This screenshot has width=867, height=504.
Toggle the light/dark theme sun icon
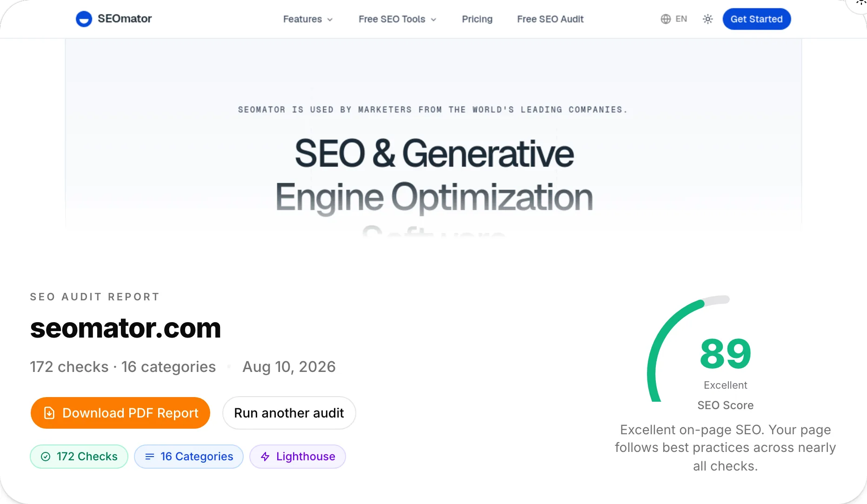coord(707,19)
